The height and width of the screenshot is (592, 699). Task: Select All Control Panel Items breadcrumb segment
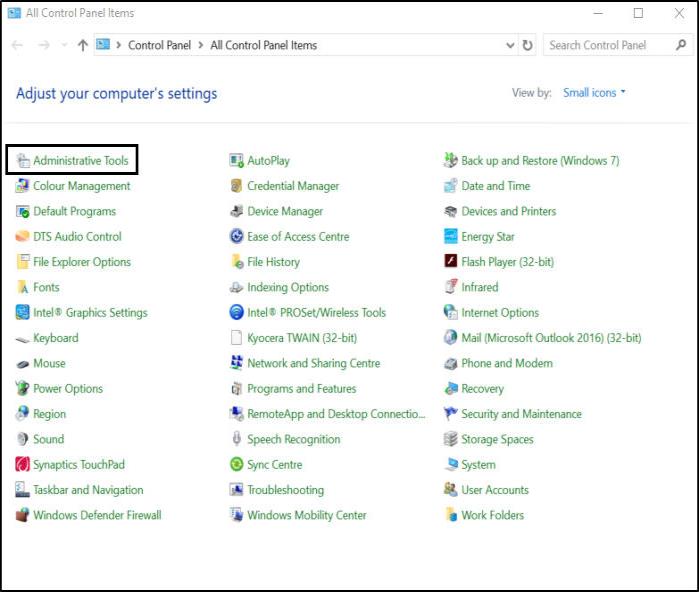(x=264, y=46)
